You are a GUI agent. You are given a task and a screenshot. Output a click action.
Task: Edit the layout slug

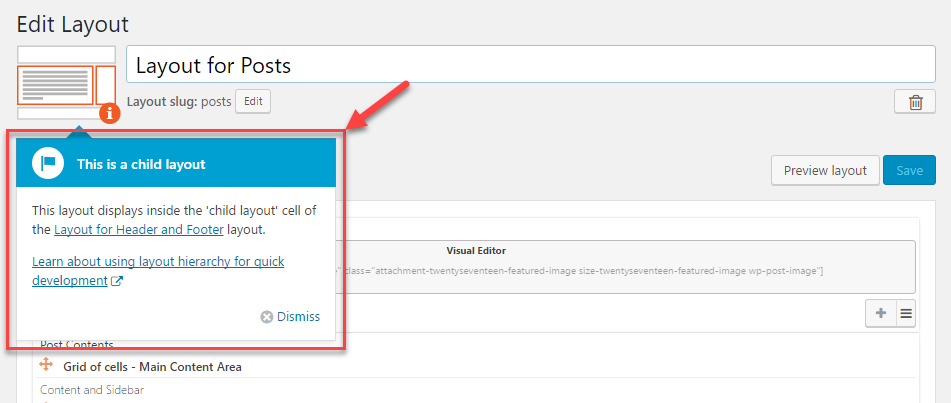tap(253, 101)
